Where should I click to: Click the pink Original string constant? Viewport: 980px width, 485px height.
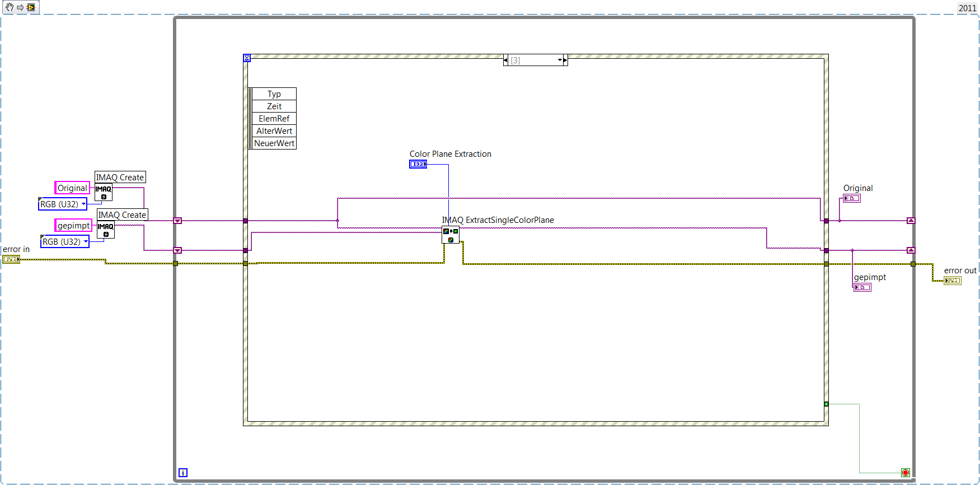pyautogui.click(x=72, y=188)
